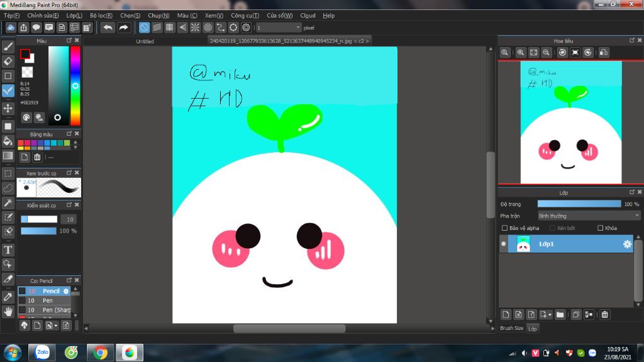Open Công cụ menu
The image size is (644, 362).
point(245,16)
